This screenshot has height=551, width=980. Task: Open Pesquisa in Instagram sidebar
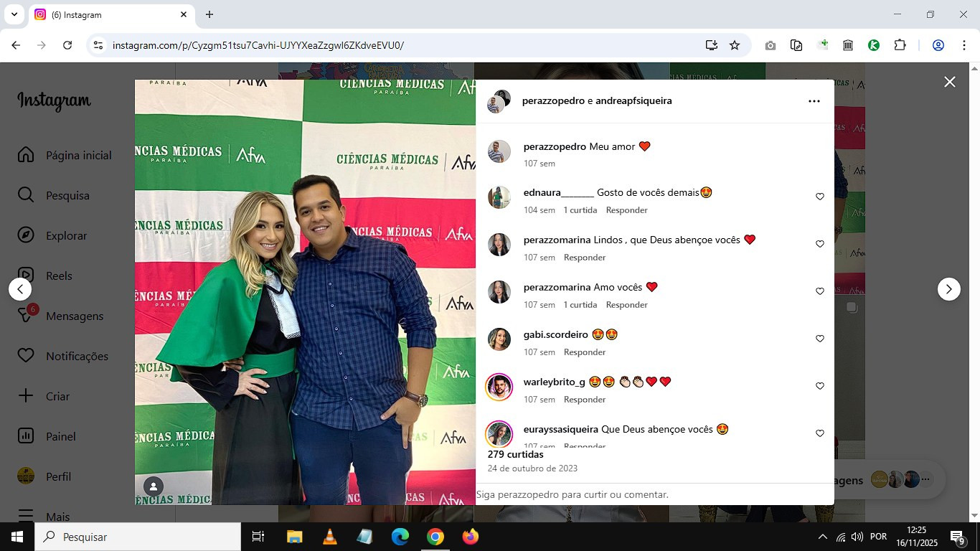point(67,195)
